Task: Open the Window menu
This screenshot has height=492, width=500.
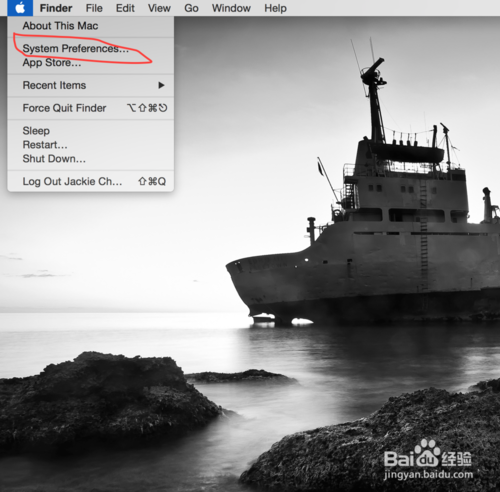Action: point(231,8)
